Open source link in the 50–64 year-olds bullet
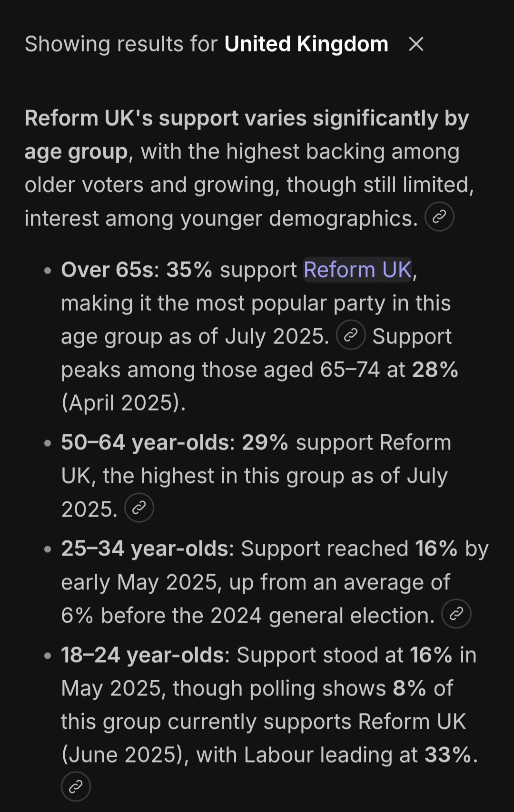 [139, 508]
